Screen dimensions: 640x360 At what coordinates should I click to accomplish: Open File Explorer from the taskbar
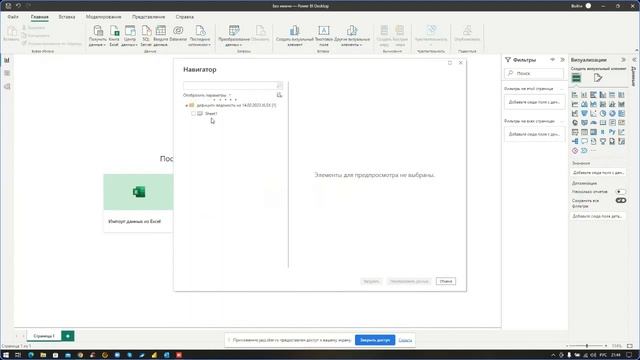[43, 355]
